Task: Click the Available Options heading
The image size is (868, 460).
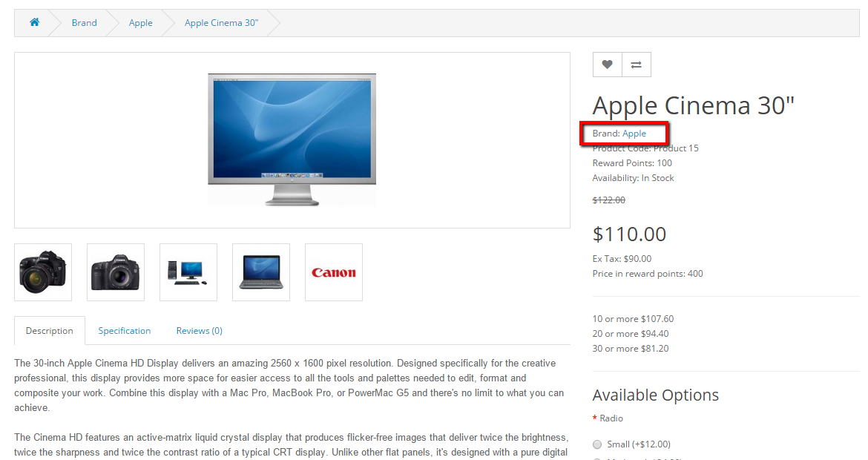Action: tap(655, 395)
